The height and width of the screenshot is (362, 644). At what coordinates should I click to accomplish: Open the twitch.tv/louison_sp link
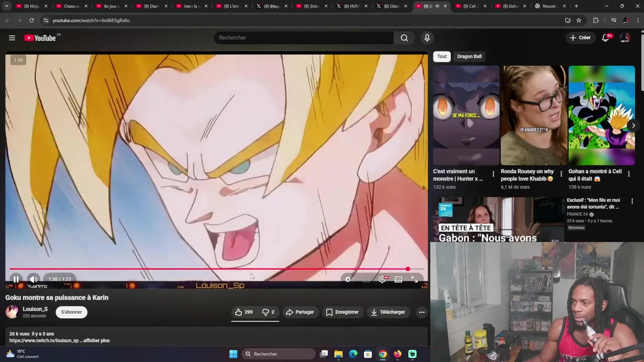click(x=44, y=340)
